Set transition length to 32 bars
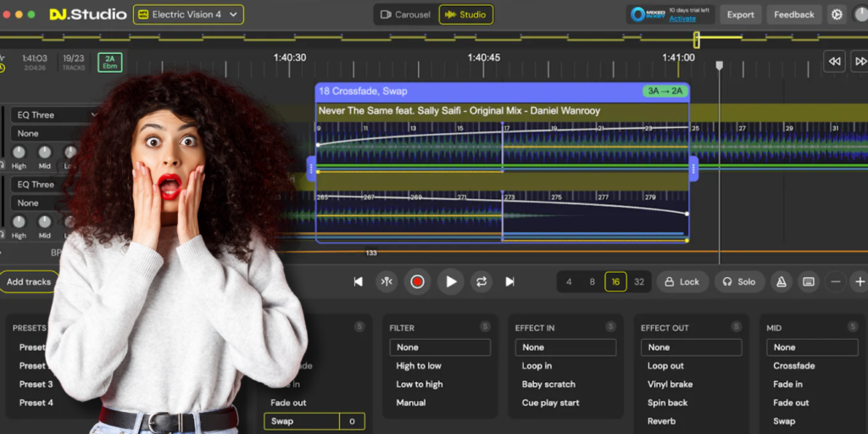 639,281
